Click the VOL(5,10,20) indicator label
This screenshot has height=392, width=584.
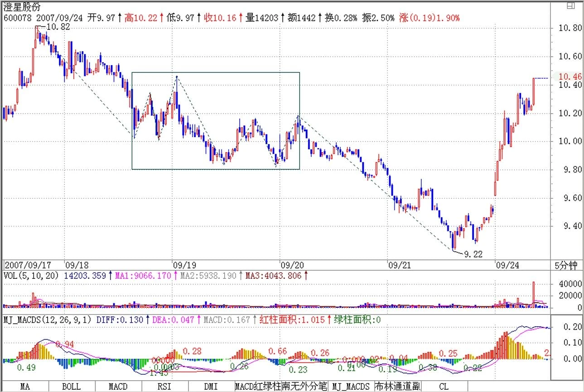click(x=32, y=275)
